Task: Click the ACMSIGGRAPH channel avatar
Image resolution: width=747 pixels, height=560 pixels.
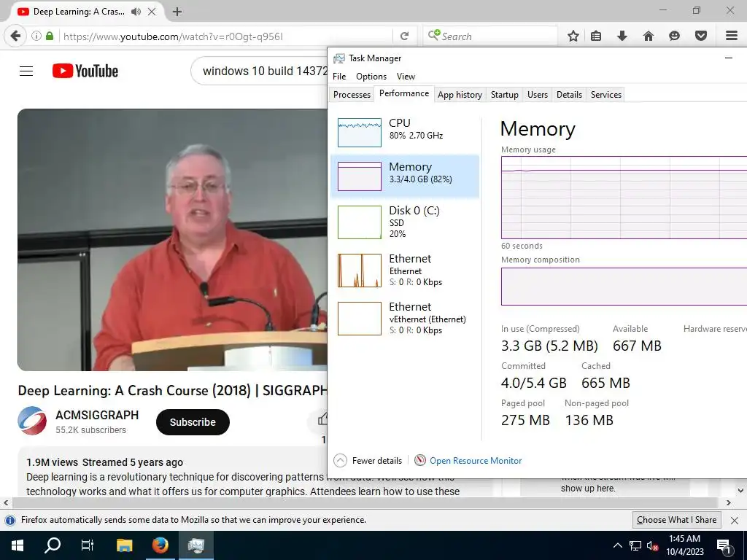Action: (x=32, y=421)
